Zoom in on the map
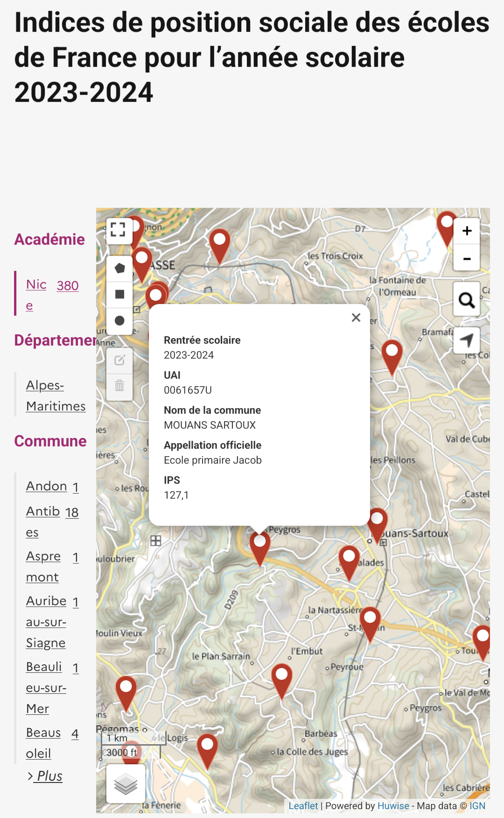This screenshot has width=504, height=818. pos(467,231)
